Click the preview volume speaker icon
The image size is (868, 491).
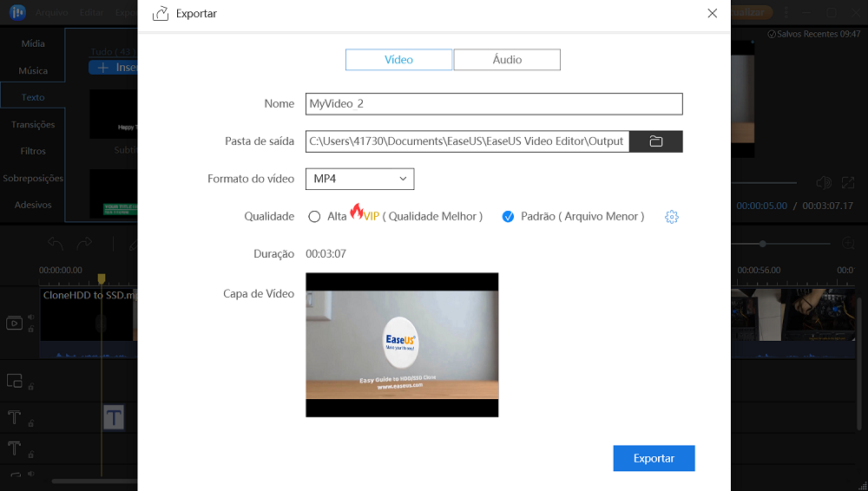click(824, 183)
